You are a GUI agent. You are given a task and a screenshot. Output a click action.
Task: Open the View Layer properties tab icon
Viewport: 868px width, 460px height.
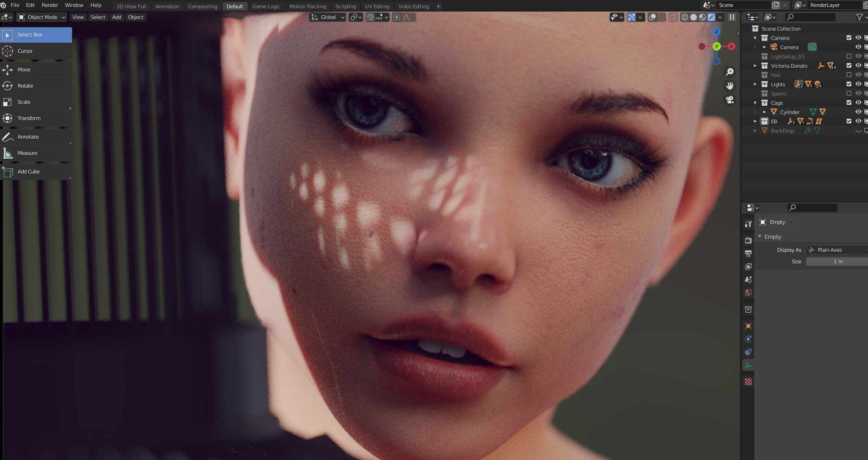point(748,266)
